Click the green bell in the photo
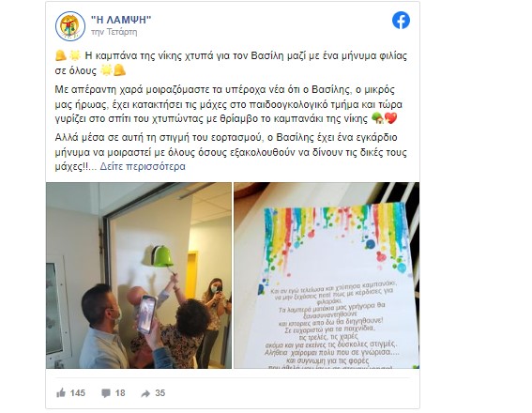532x413 pixels. coord(162,256)
